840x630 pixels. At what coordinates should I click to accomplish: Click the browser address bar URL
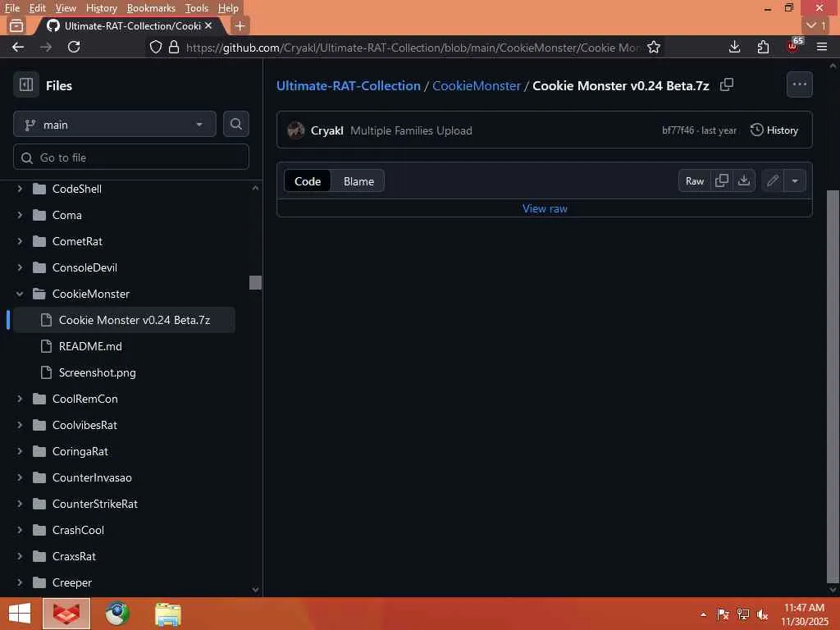point(413,47)
